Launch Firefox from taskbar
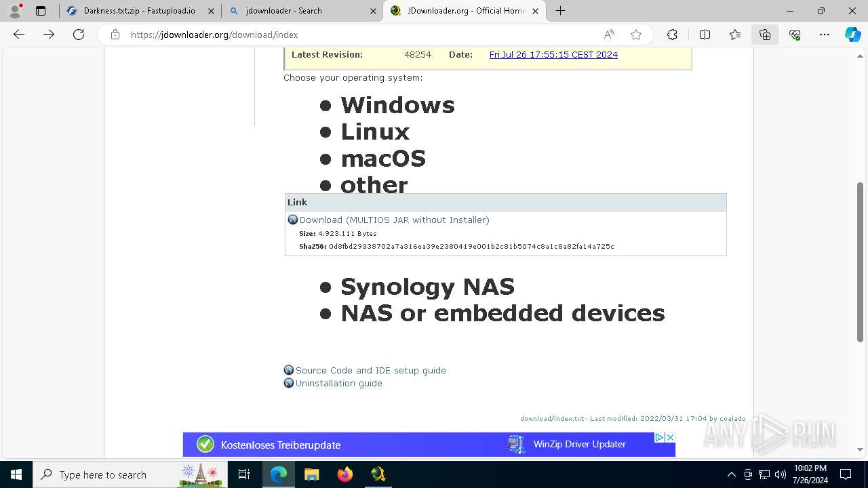The image size is (868, 488). point(344,474)
